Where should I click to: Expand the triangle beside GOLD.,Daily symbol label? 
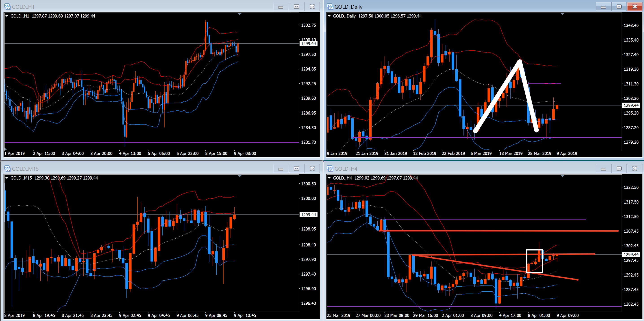329,16
